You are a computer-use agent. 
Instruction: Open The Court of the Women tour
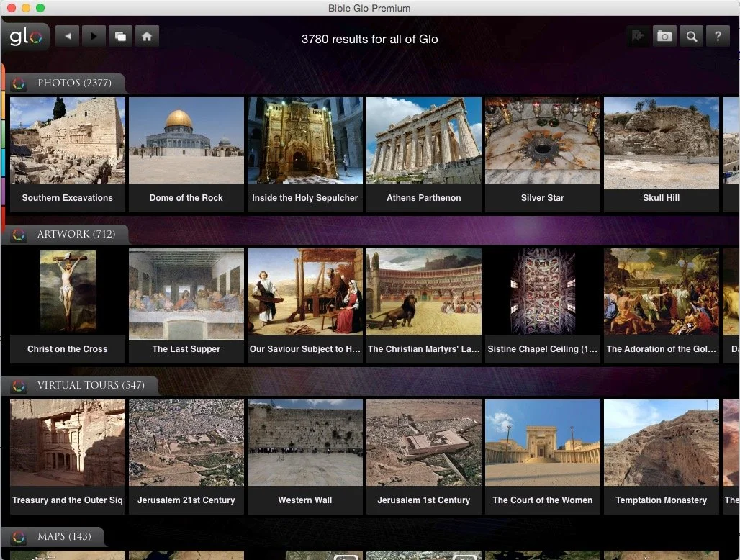tap(543, 456)
